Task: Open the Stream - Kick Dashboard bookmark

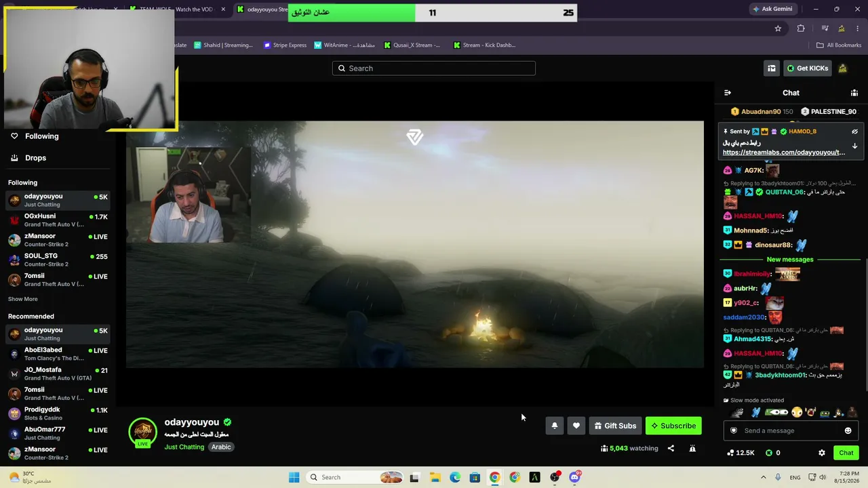Action: pyautogui.click(x=484, y=45)
